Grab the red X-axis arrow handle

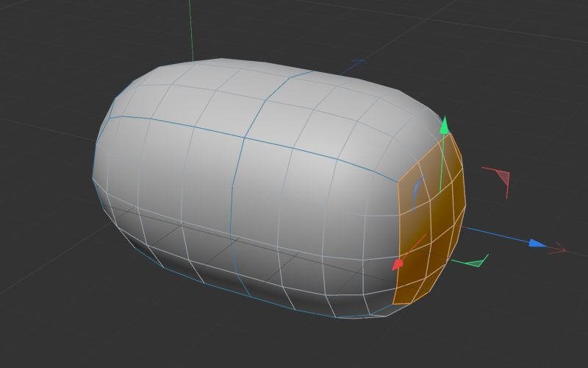click(x=397, y=264)
